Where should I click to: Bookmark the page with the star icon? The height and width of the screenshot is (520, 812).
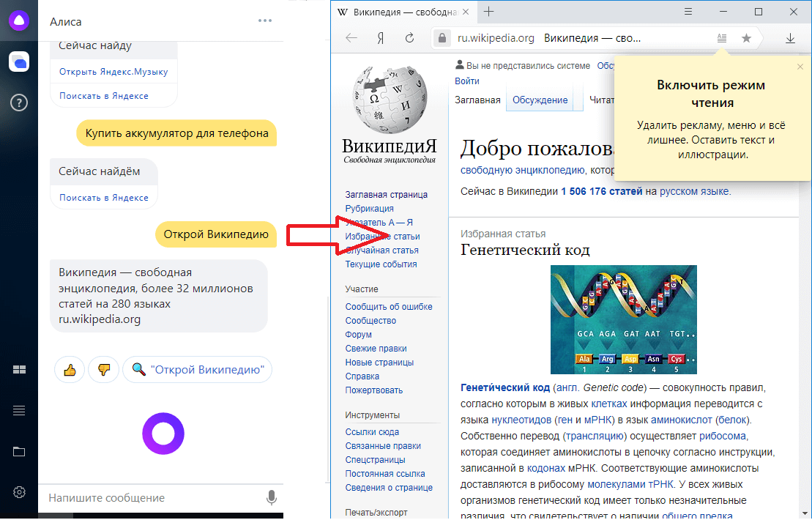click(x=746, y=38)
